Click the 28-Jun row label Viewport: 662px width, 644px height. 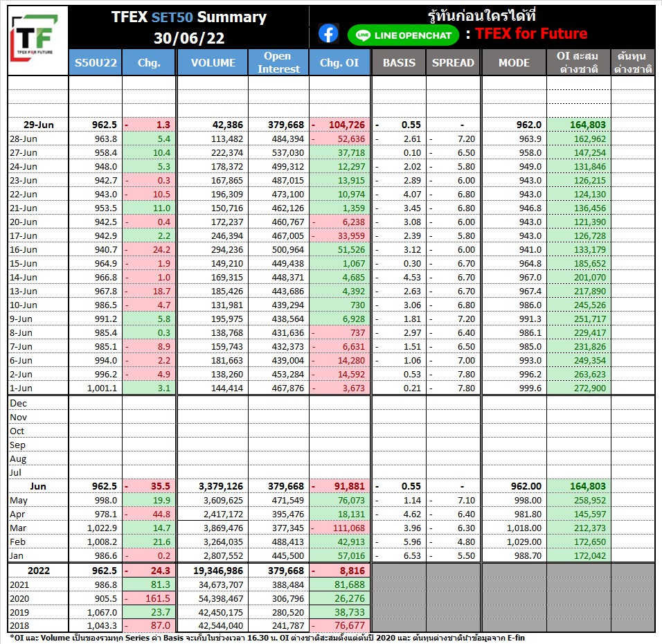24,139
